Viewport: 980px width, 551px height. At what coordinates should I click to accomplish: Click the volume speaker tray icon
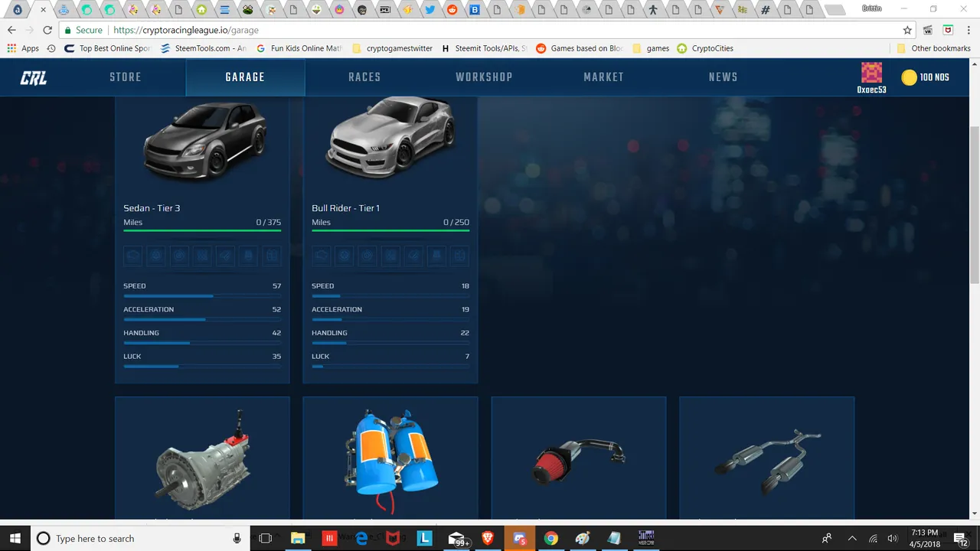tap(891, 539)
